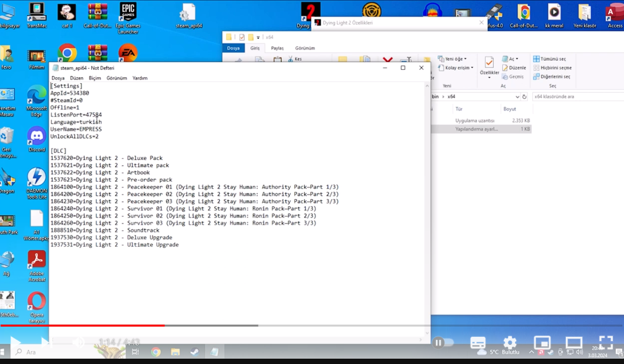Play the video with play button

15,342
